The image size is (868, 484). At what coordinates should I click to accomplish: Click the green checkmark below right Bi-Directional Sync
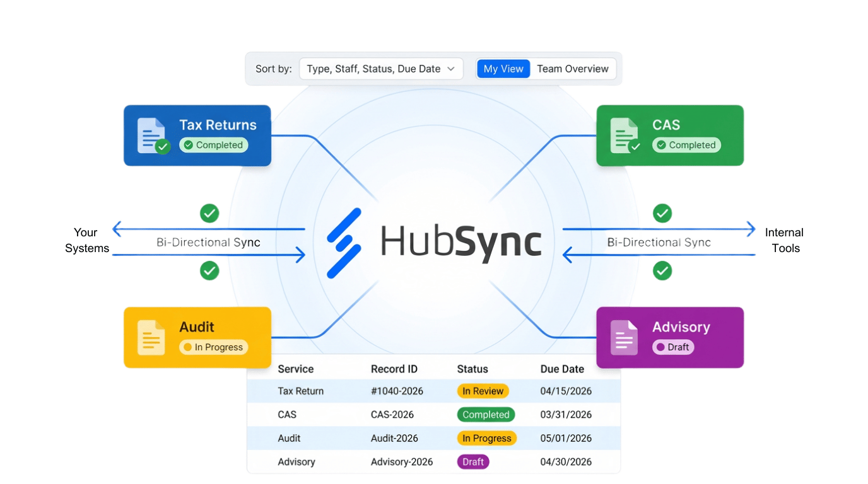[x=662, y=271]
